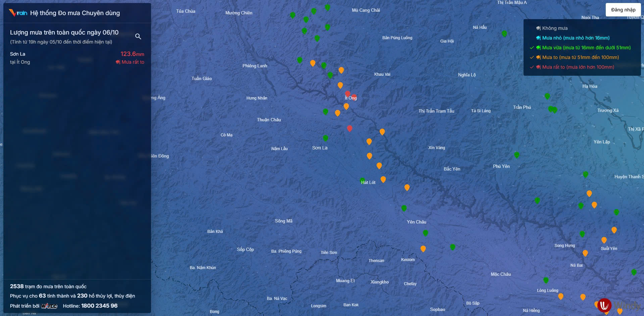Pick the green marker near Nà Hẩu
The image size is (644, 316).
point(504,34)
